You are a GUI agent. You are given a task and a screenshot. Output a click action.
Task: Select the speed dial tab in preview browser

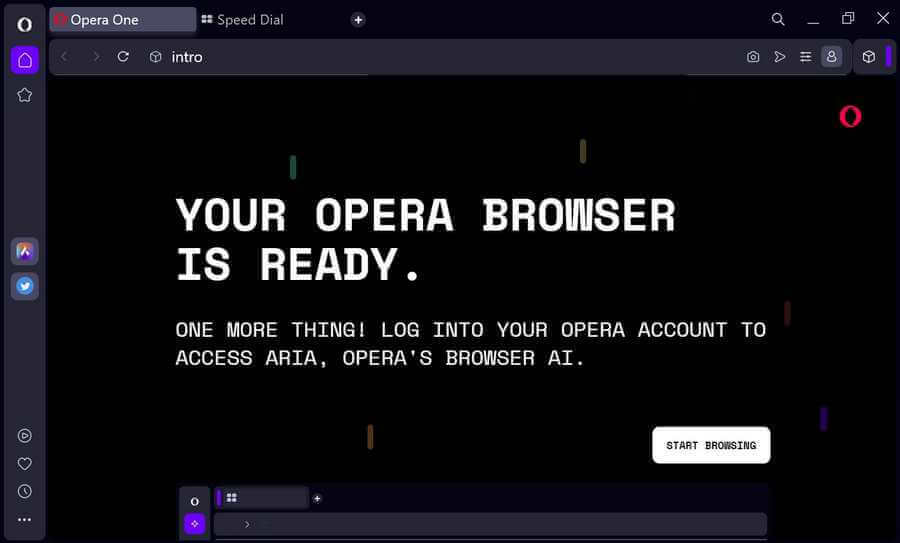(x=262, y=498)
